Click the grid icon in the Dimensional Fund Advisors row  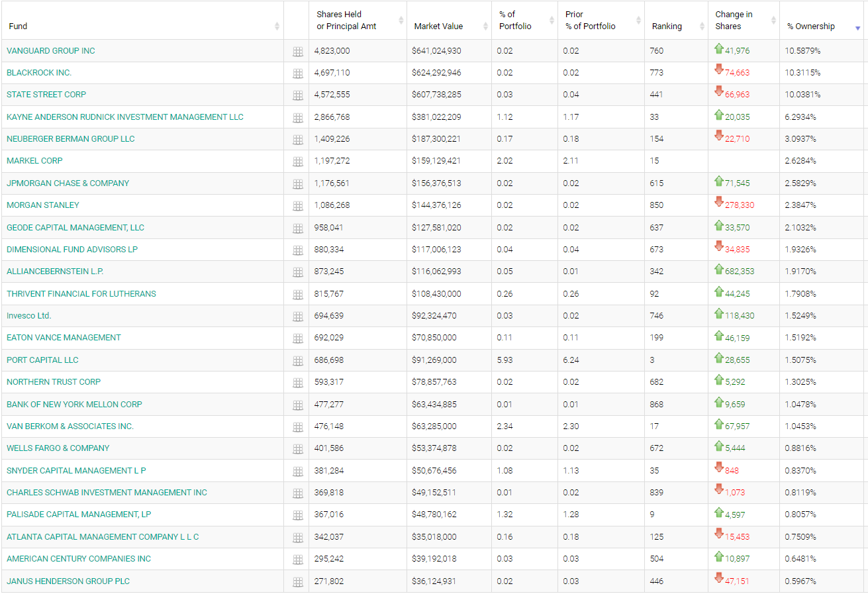coord(298,250)
